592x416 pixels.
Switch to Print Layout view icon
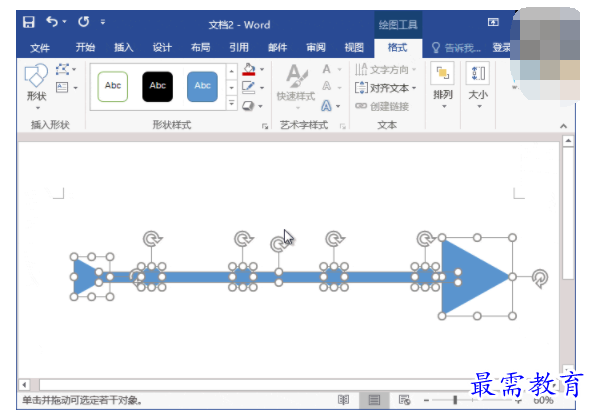pos(374,400)
